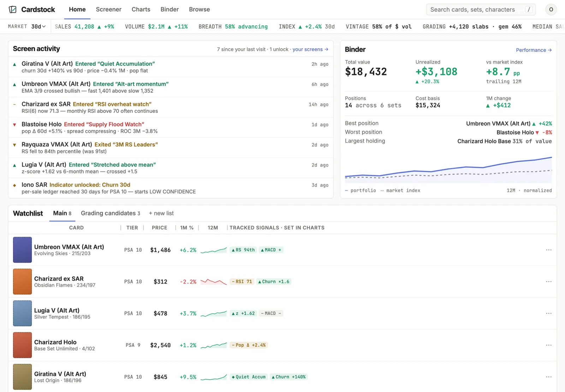Click Umbreon VMAX 12M sparkline

(x=214, y=250)
